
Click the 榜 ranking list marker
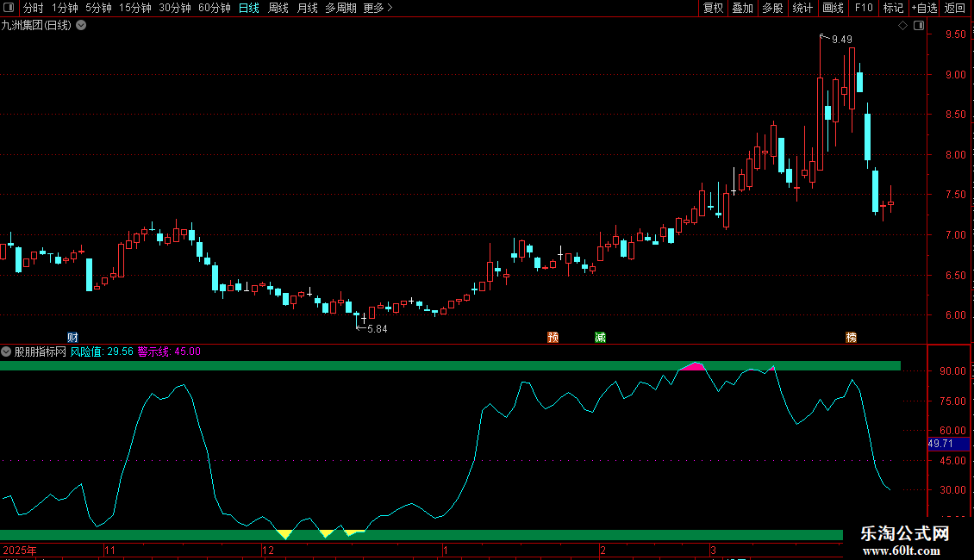click(x=851, y=337)
